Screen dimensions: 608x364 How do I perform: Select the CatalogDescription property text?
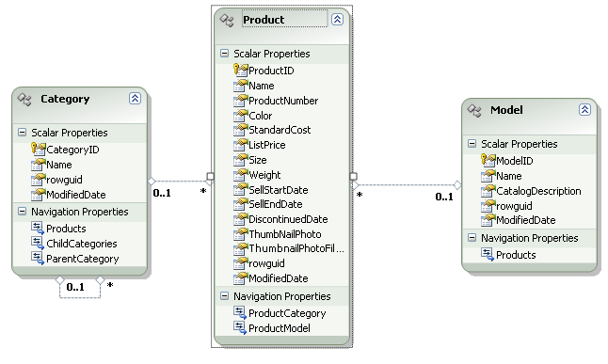click(x=538, y=191)
